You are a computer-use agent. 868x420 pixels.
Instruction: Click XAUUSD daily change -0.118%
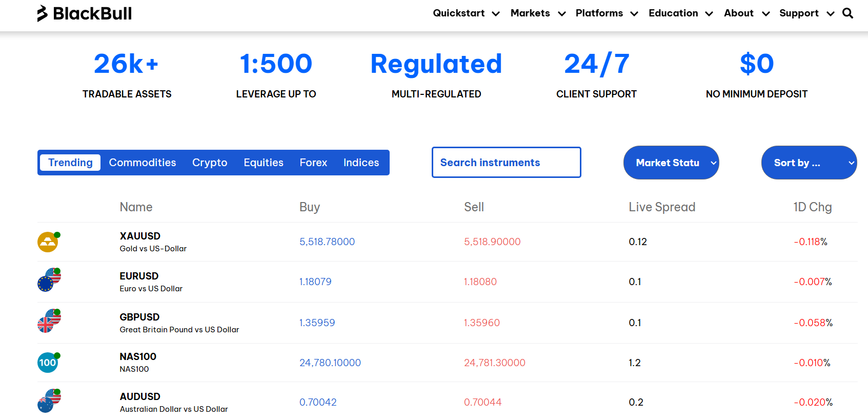[811, 242]
